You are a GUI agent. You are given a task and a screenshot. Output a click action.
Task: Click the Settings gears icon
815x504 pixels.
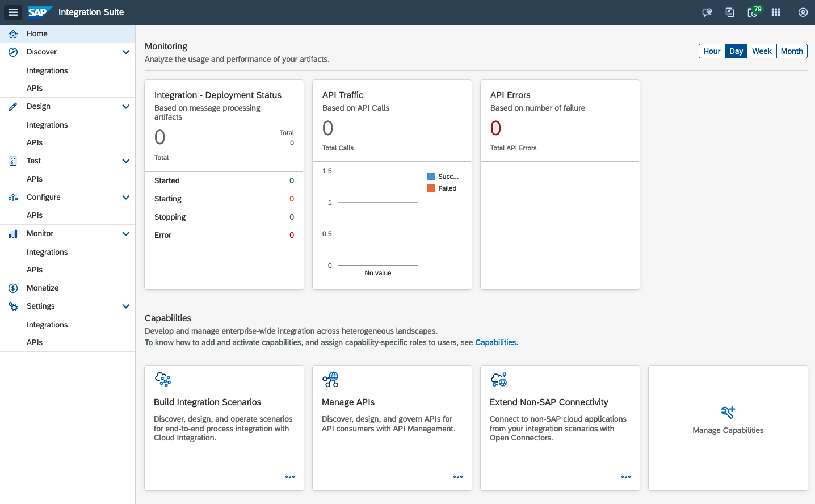(x=13, y=306)
